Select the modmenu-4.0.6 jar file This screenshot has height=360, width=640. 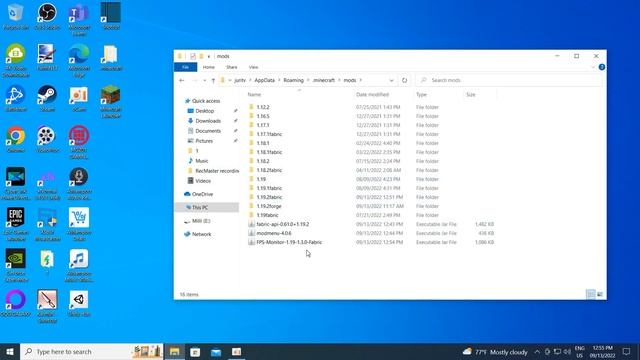(273, 233)
